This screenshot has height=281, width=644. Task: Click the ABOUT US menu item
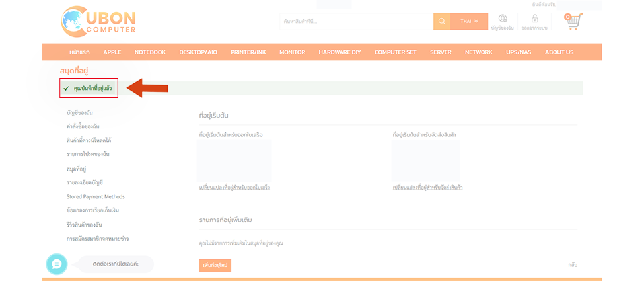point(559,52)
